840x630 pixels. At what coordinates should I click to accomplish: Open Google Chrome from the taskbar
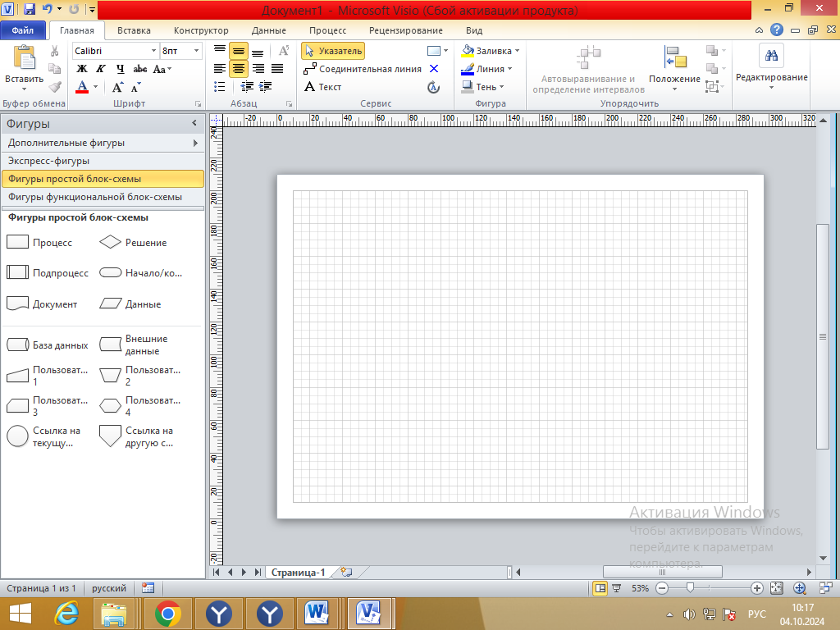pyautogui.click(x=167, y=614)
